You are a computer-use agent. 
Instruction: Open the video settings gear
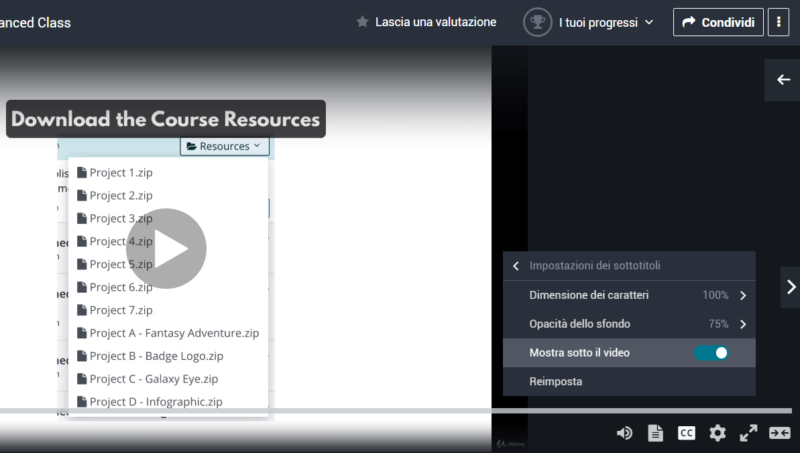tap(717, 433)
